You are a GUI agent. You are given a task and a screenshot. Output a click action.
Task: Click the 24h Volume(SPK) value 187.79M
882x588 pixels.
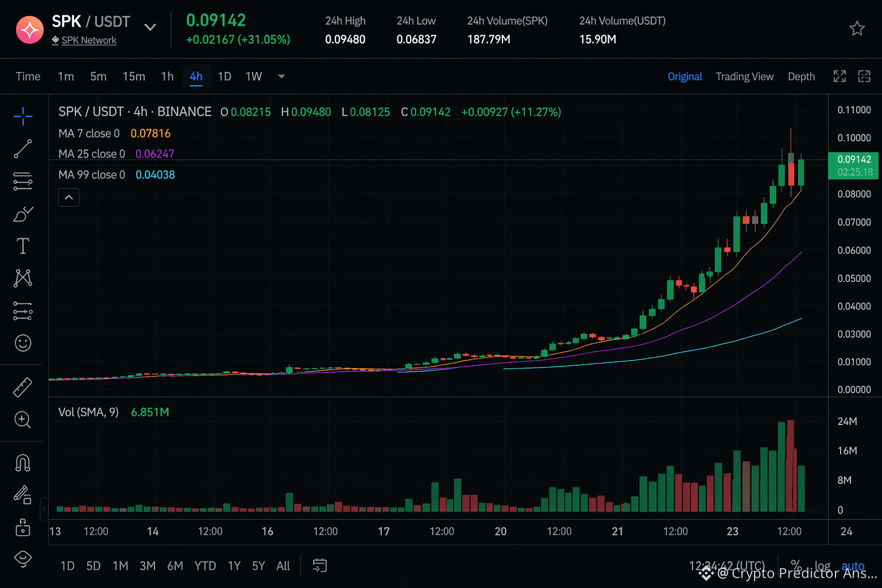click(489, 40)
